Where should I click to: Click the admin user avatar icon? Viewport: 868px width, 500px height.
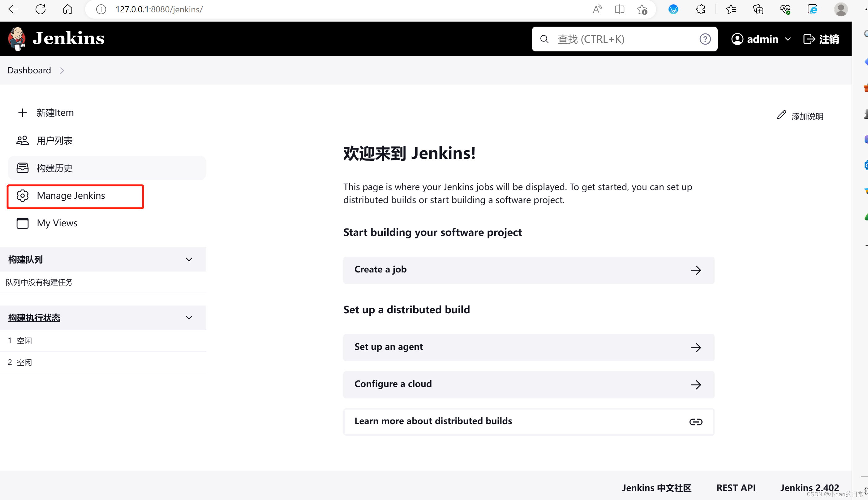click(737, 39)
